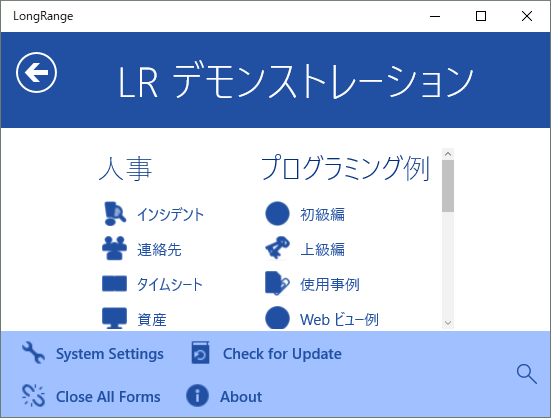Open the magnifier search icon
The image size is (551, 418).
coord(527,374)
